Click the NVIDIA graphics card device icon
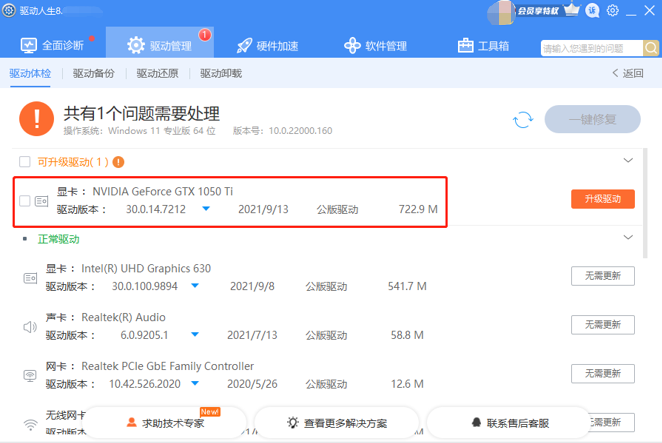662x443 pixels. (41, 201)
